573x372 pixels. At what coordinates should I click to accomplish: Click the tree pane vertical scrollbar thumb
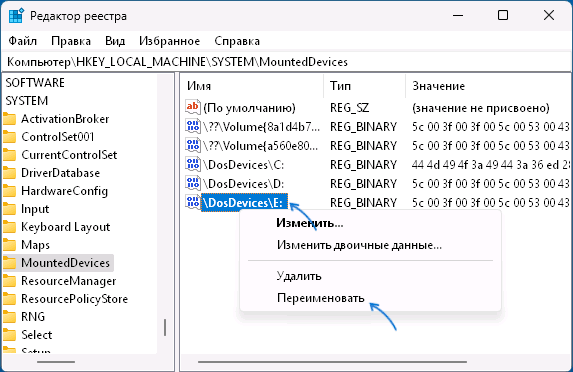[165, 327]
